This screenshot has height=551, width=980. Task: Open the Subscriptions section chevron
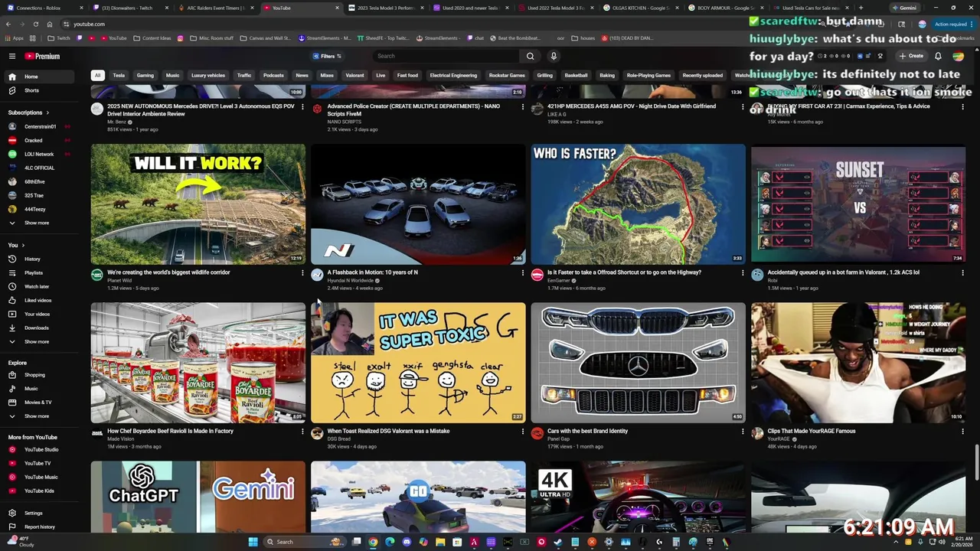(47, 112)
